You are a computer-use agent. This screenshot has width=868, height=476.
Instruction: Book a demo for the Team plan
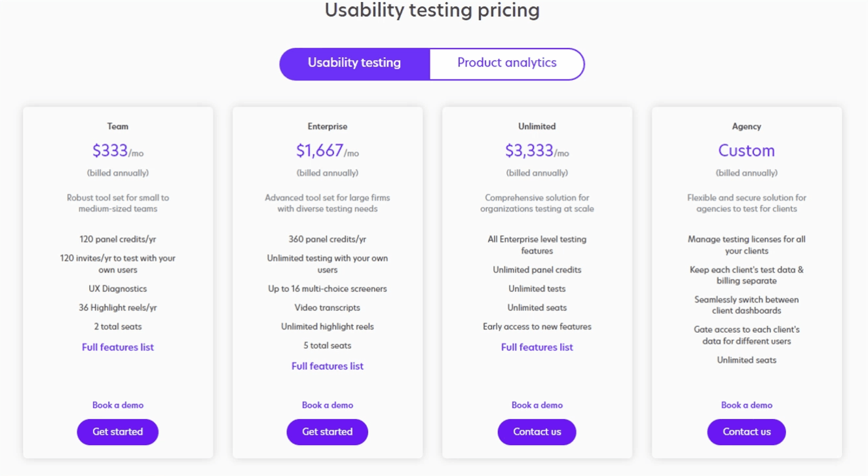118,405
